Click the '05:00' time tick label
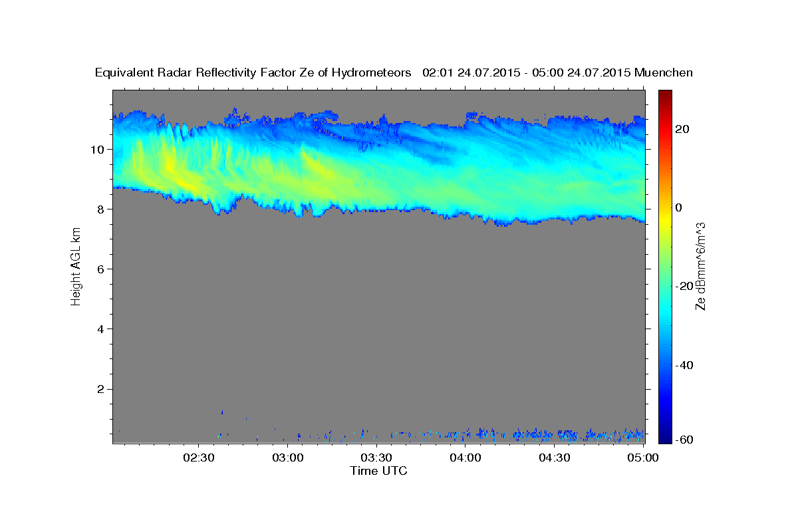This screenshot has height=532, width=798. (x=643, y=458)
